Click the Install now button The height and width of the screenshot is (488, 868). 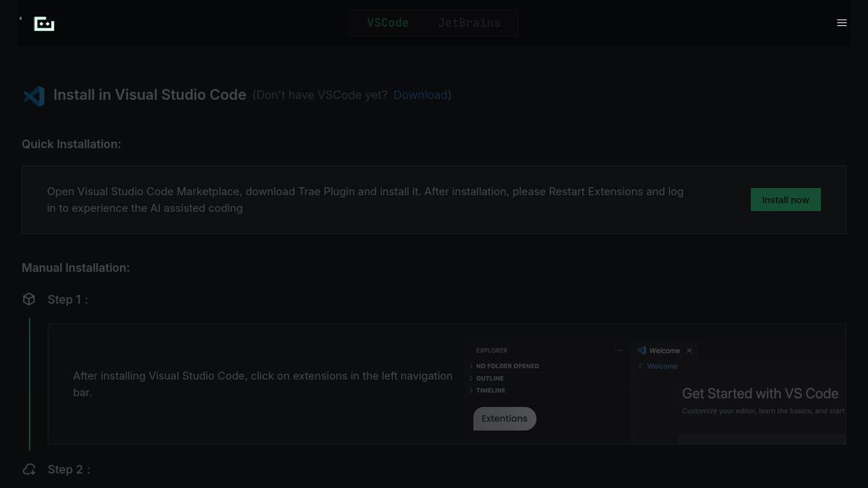coord(786,200)
